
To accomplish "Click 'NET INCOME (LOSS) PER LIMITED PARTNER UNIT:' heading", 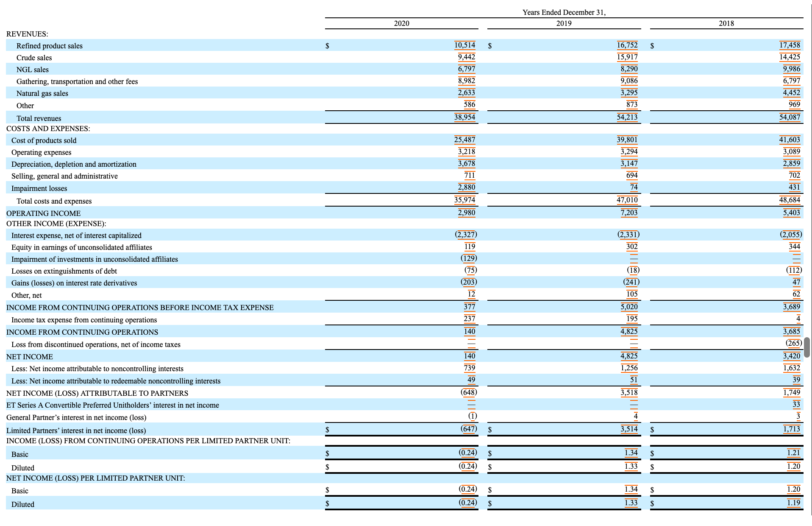I will pos(96,478).
